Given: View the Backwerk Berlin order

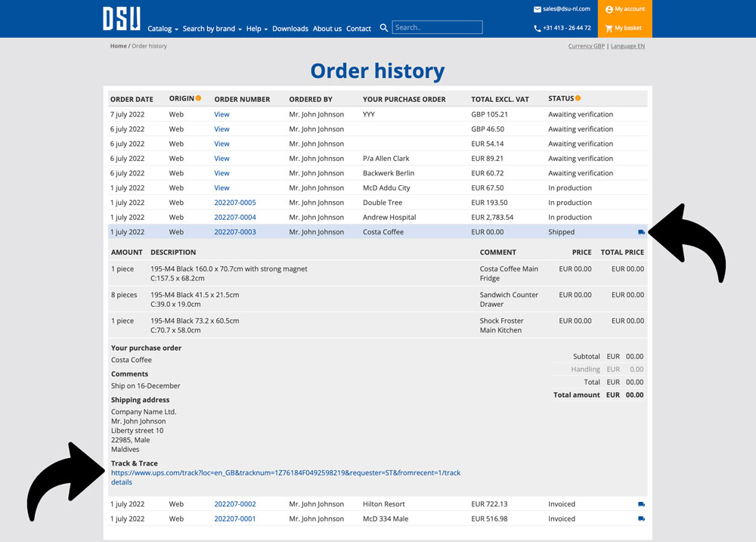Looking at the screenshot, I should tap(222, 173).
